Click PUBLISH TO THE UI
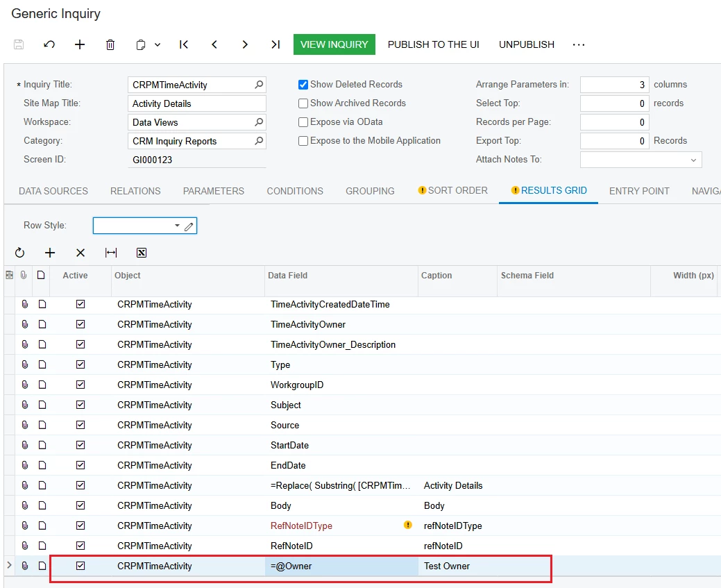Screen dimensions: 721x588 (434, 44)
